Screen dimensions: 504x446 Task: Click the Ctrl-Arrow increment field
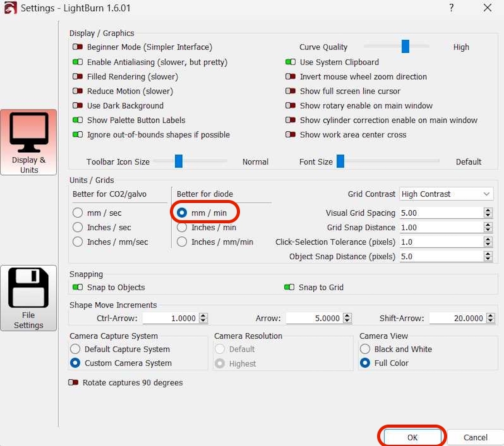[x=171, y=318]
